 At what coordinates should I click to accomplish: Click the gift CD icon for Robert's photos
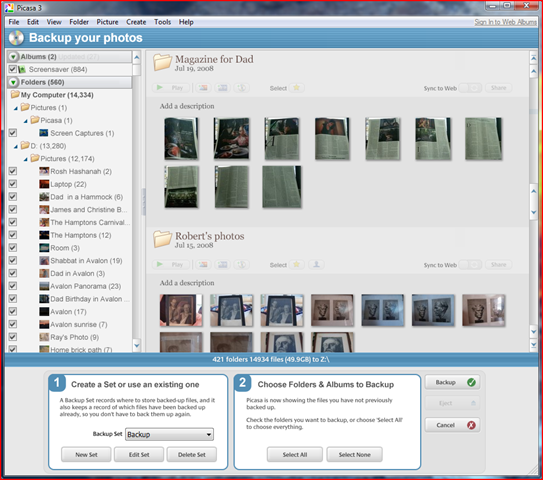[241, 265]
